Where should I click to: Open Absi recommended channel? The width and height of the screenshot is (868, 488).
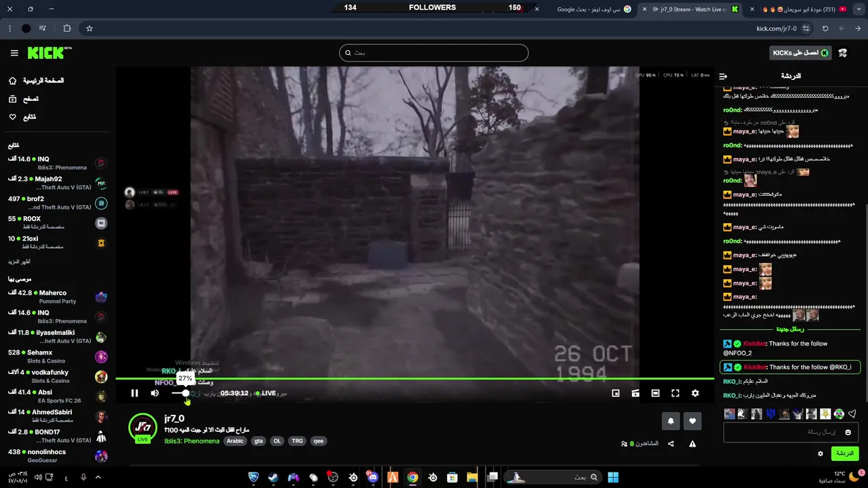point(58,396)
